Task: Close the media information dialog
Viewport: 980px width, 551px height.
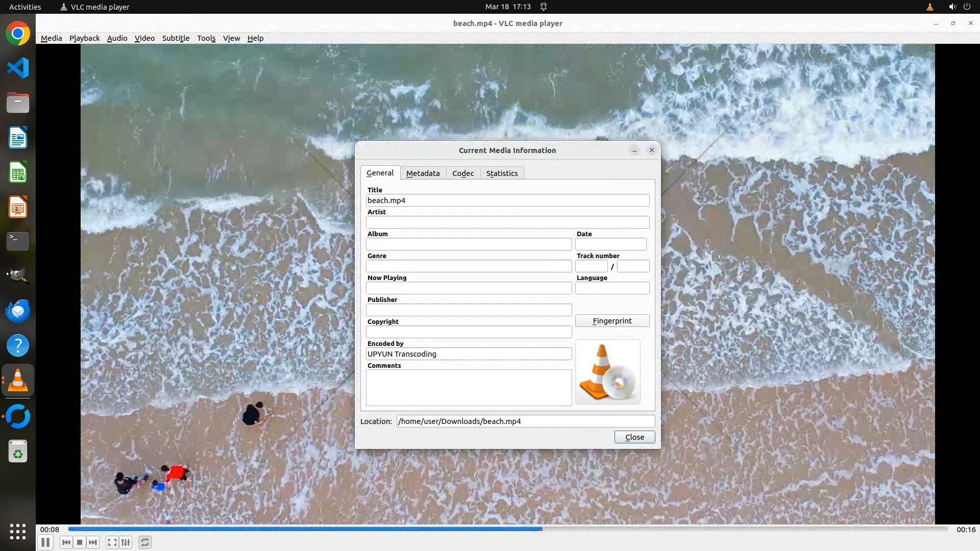Action: 634,437
